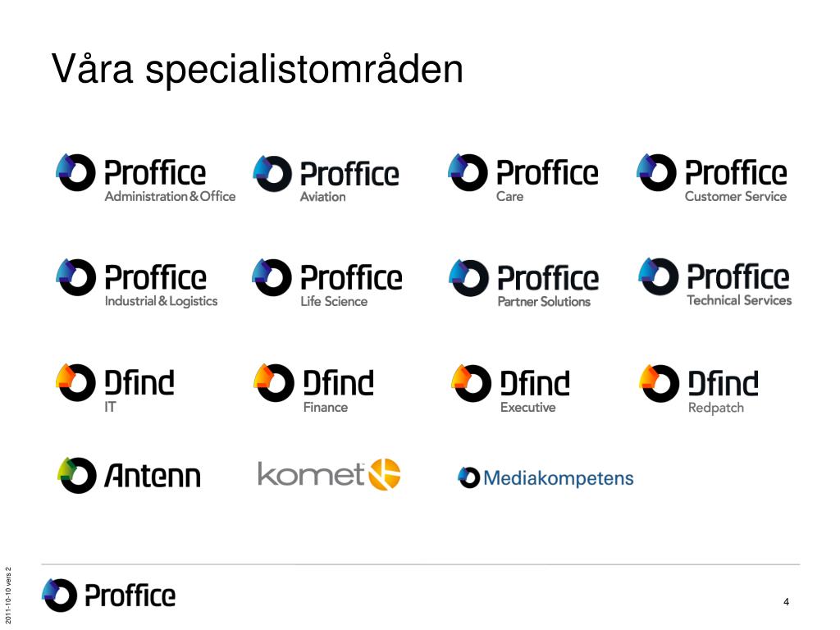Click the Våra specialistområden heading
The height and width of the screenshot is (630, 840).
point(257,69)
